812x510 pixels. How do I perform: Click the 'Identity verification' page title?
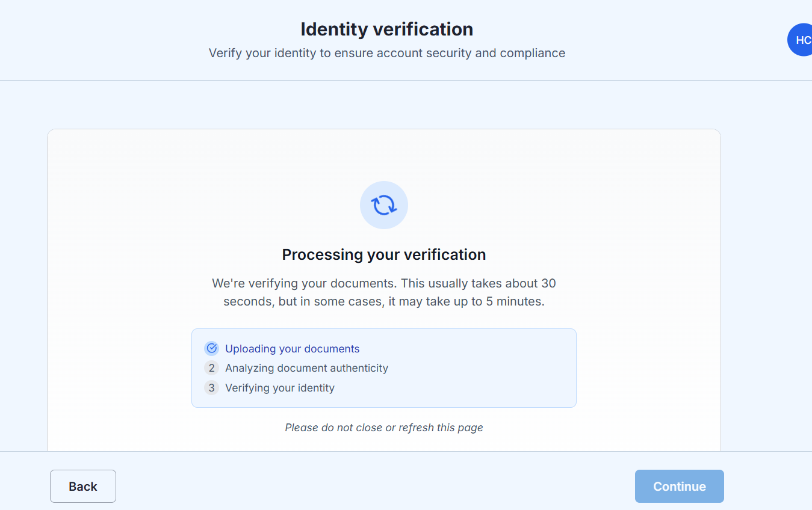387,29
